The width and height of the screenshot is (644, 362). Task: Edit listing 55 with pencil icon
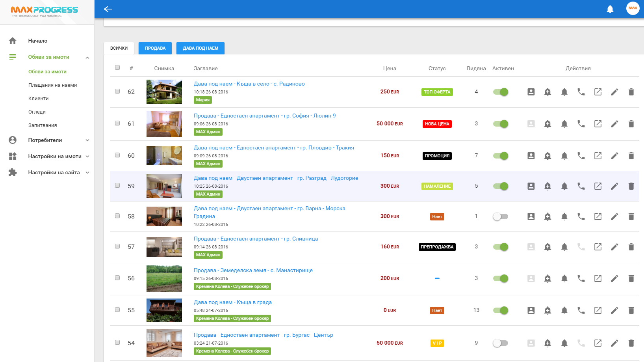(614, 310)
